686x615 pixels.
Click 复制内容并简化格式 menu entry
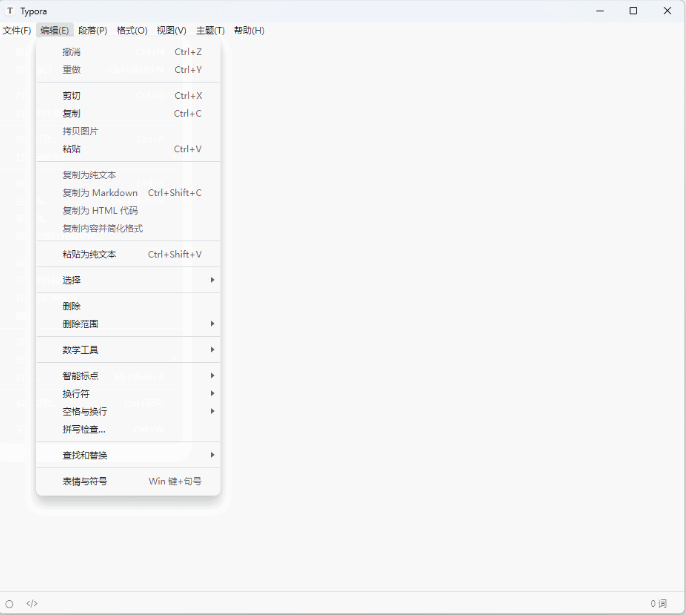(x=128, y=228)
